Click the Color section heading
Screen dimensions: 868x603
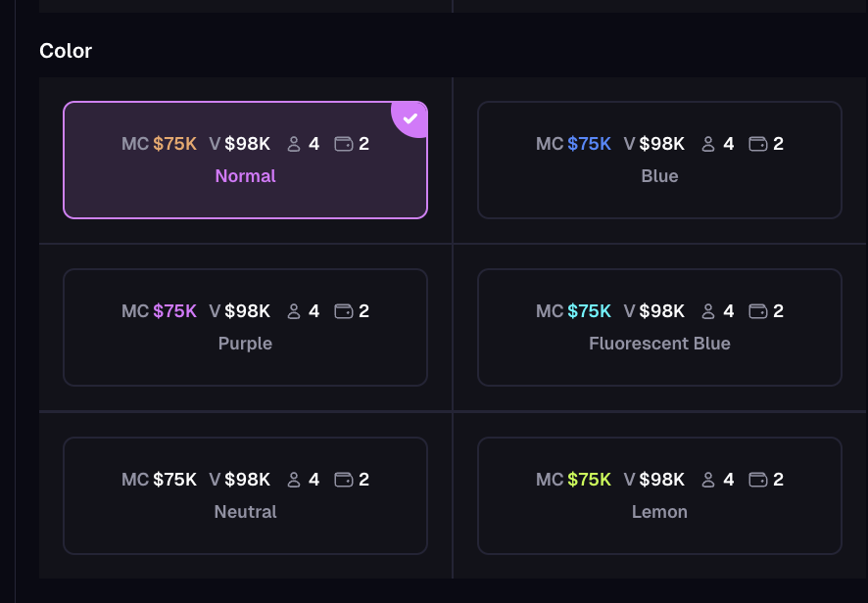(66, 51)
